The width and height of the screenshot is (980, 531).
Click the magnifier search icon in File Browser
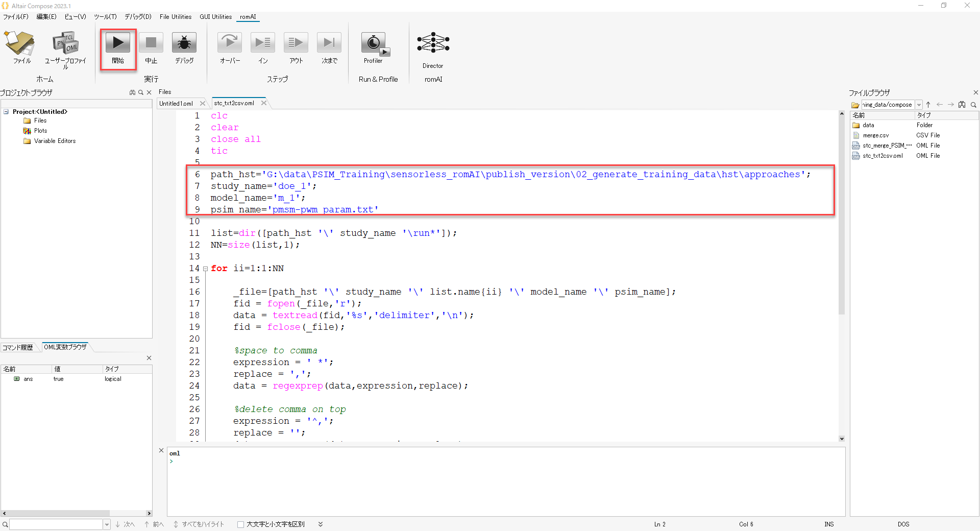[x=973, y=105]
